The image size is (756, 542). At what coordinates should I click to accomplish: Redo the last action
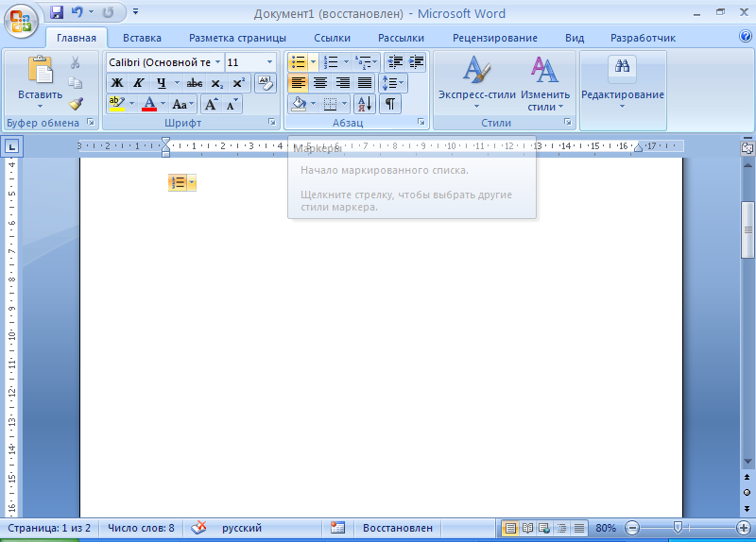(108, 12)
